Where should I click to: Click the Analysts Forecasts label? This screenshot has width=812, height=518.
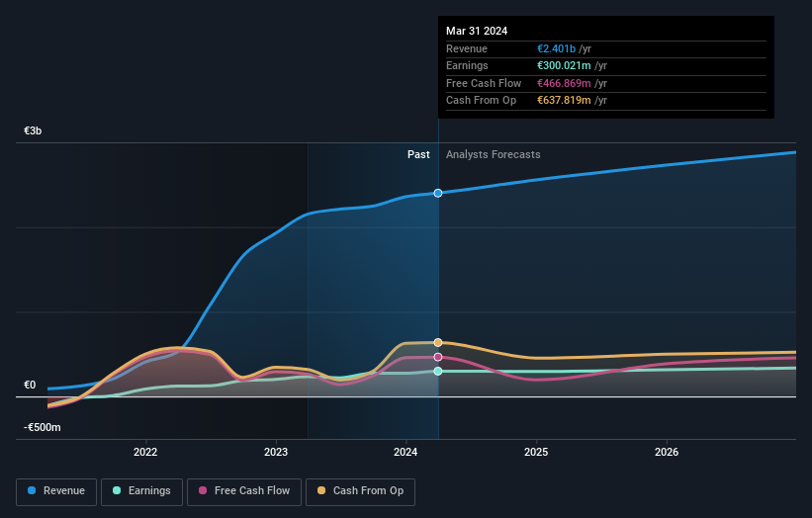click(x=493, y=154)
